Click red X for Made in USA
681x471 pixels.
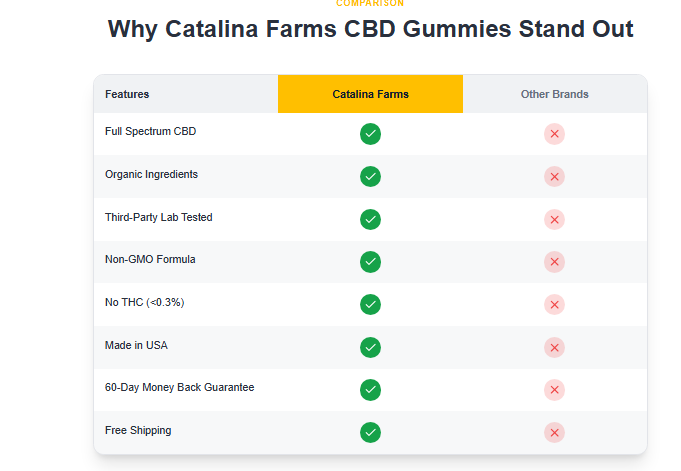coord(554,347)
